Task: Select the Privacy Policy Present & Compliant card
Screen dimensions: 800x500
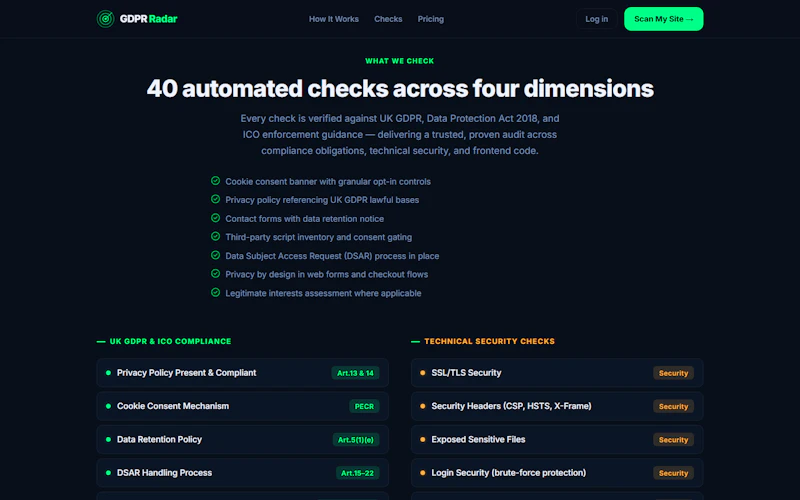Action: tap(242, 372)
